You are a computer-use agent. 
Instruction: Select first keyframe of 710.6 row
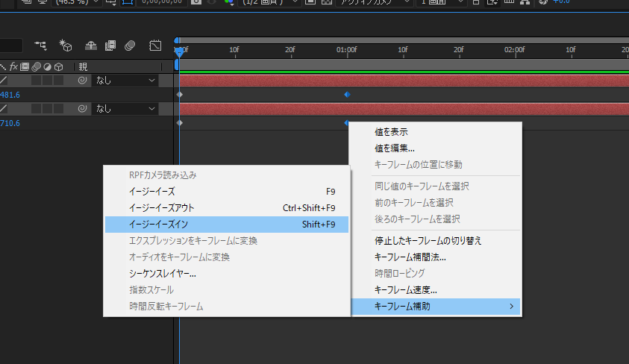coord(180,122)
